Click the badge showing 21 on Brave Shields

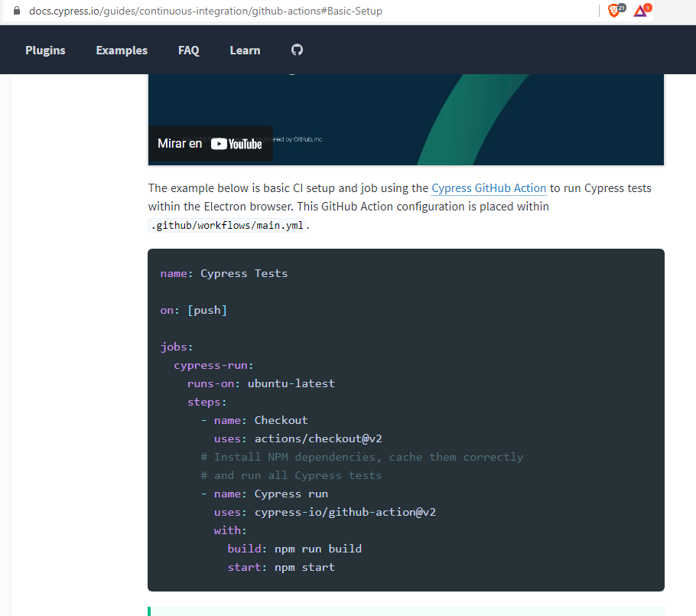(620, 7)
